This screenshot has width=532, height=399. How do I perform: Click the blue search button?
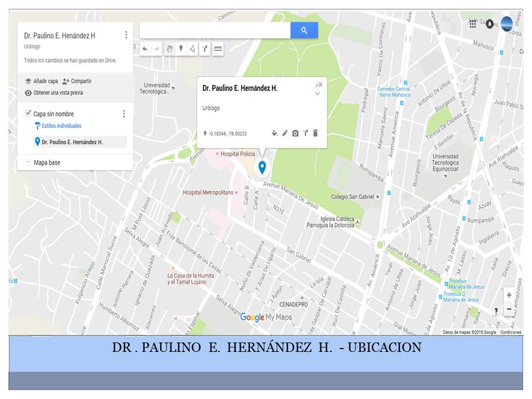coord(304,30)
